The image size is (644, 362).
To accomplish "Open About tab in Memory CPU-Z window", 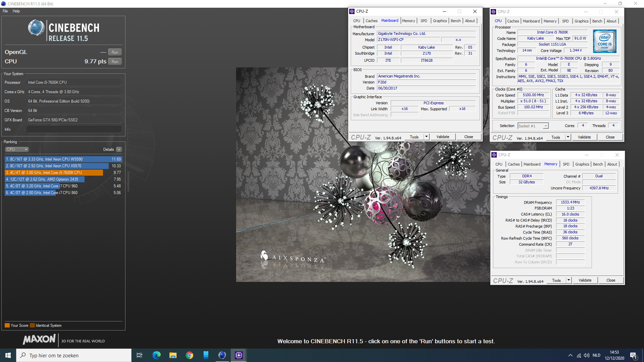I will [x=612, y=164].
